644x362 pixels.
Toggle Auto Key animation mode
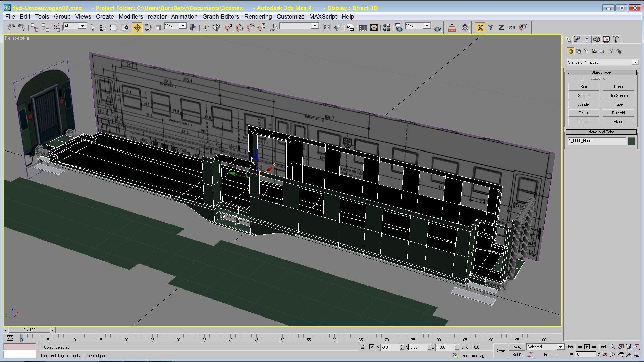(x=517, y=347)
